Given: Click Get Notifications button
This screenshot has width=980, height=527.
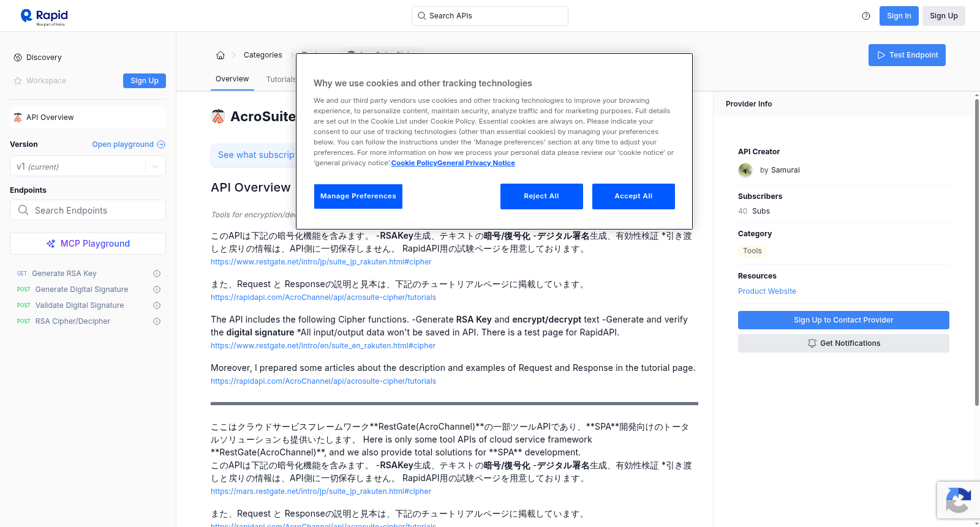Looking at the screenshot, I should [x=843, y=343].
